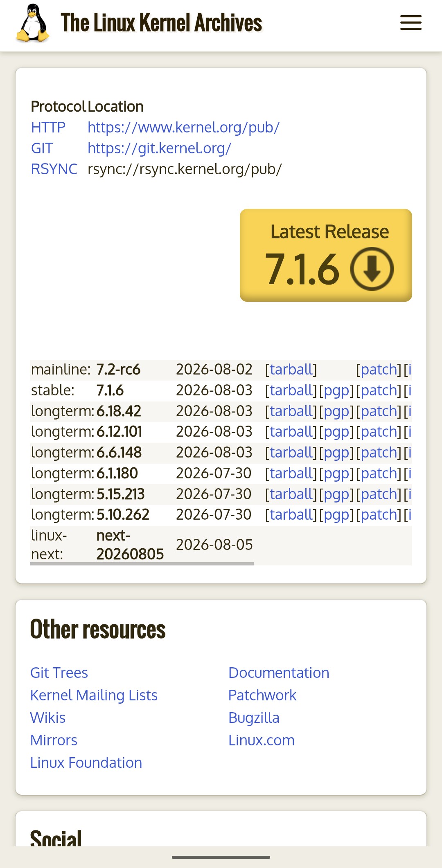
Task: Open patch link for longterm 6.1.180
Action: pos(379,473)
